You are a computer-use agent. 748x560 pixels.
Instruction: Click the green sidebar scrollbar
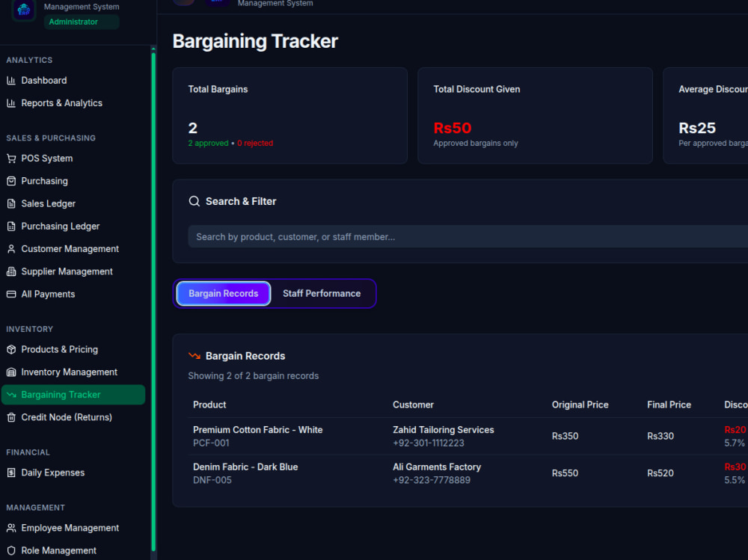tap(153, 301)
